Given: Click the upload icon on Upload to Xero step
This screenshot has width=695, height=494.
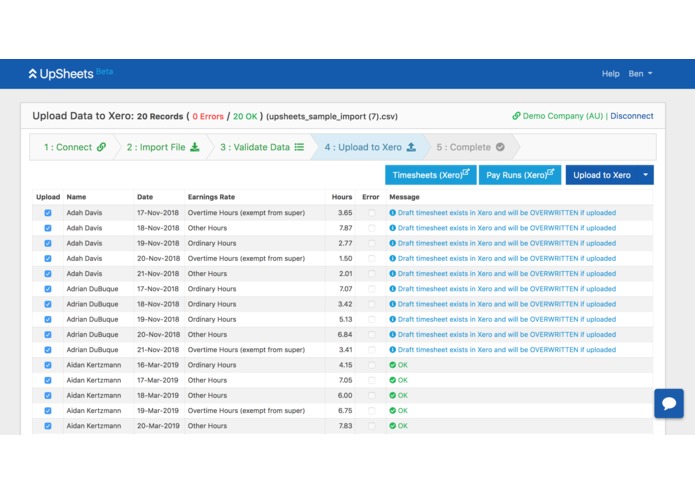Looking at the screenshot, I should point(411,147).
